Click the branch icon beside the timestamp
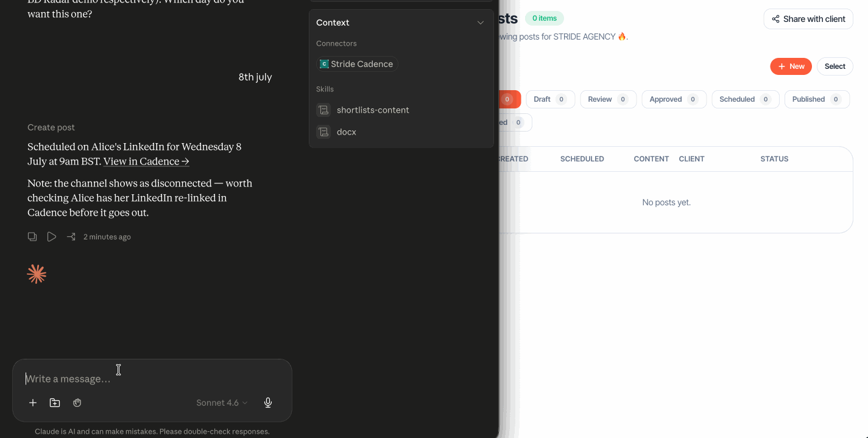Viewport: 868px width, 438px height. (x=71, y=236)
